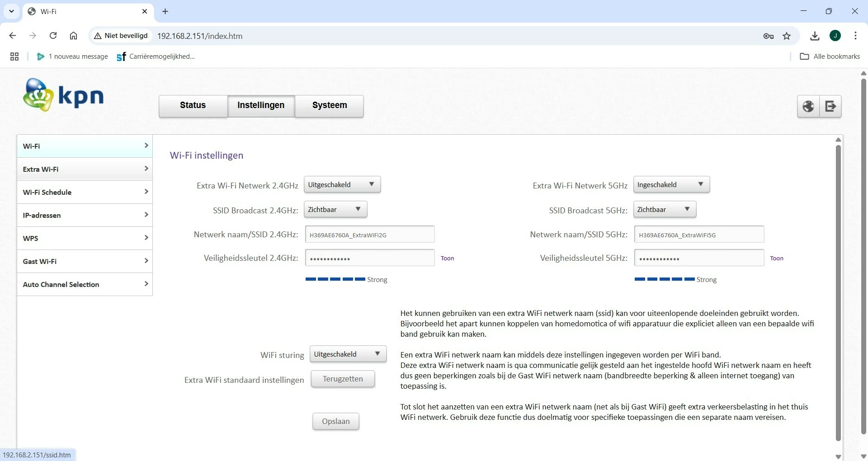This screenshot has width=868, height=461.
Task: Click the browser address bar URL
Action: point(200,36)
